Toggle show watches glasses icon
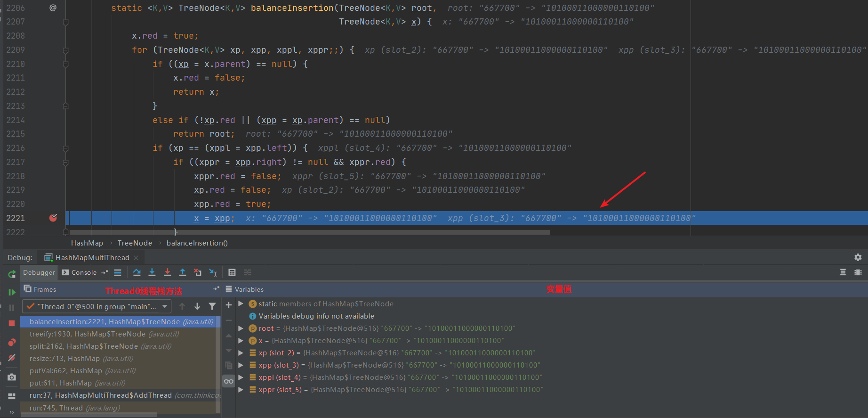Image resolution: width=868 pixels, height=418 pixels. 229,381
